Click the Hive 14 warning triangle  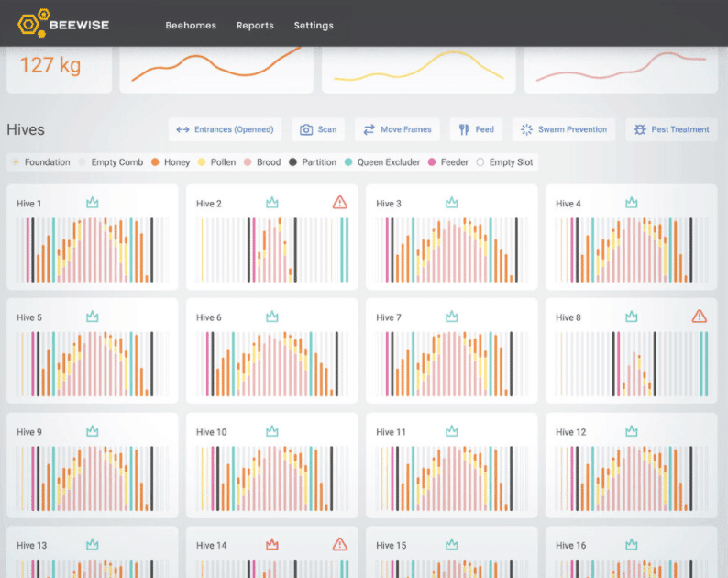point(340,544)
